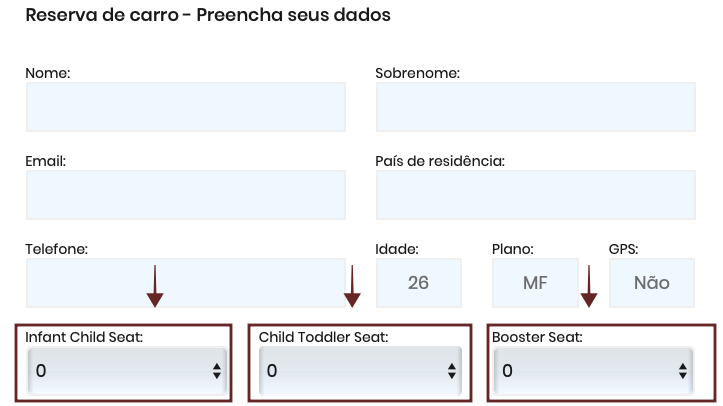The width and height of the screenshot is (723, 406).
Task: Select the Plano field showing MF
Action: pyautogui.click(x=535, y=283)
